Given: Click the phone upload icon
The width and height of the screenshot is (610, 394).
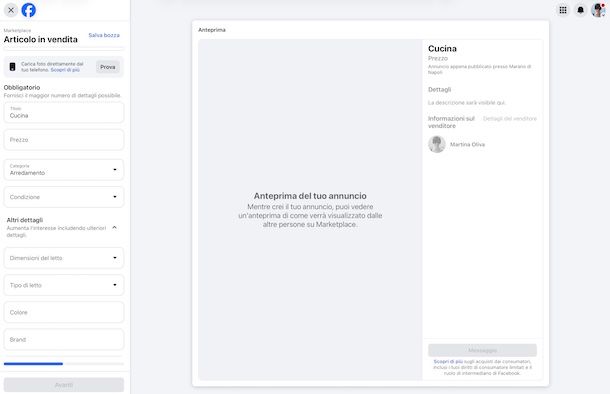Looking at the screenshot, I should pos(12,67).
